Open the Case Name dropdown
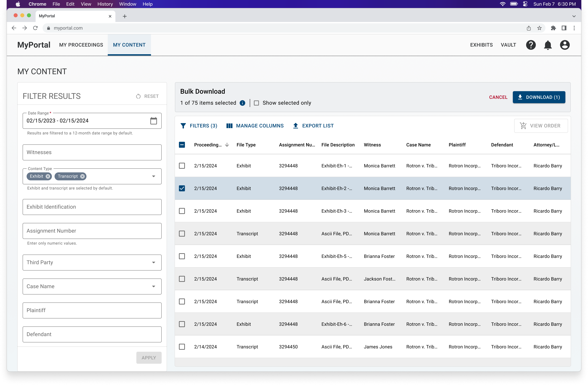The height and width of the screenshot is (385, 588). 153,286
